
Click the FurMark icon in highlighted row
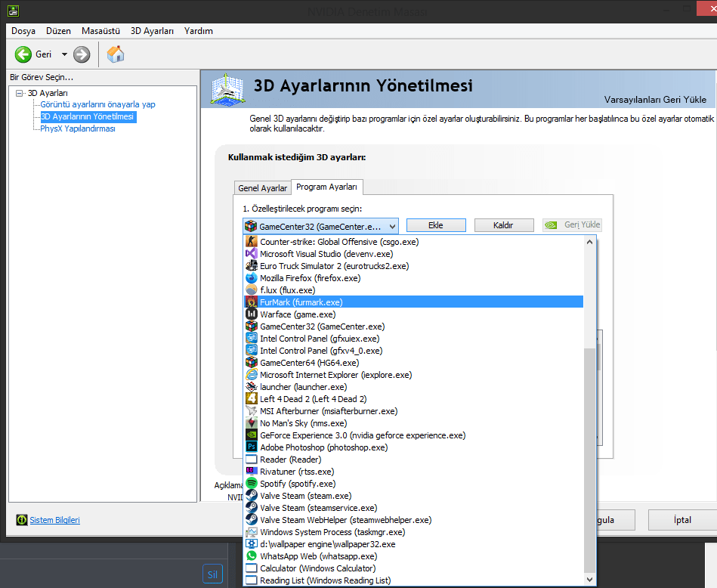(x=251, y=302)
